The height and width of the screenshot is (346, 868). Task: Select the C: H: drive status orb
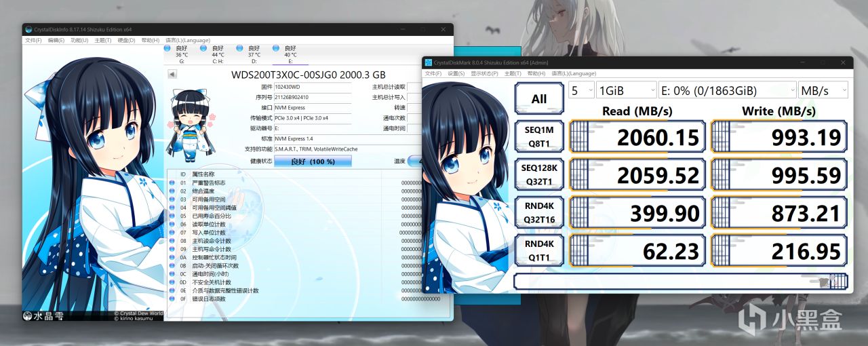[x=203, y=48]
